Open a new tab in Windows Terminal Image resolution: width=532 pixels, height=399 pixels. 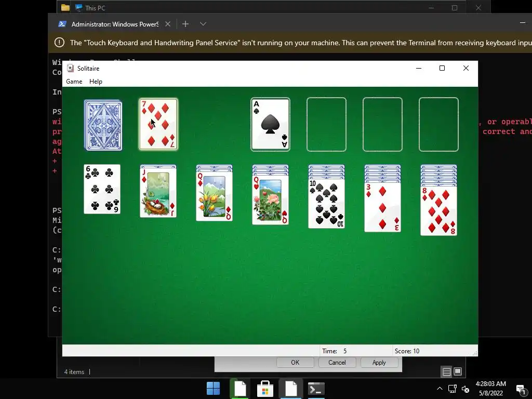[185, 24]
